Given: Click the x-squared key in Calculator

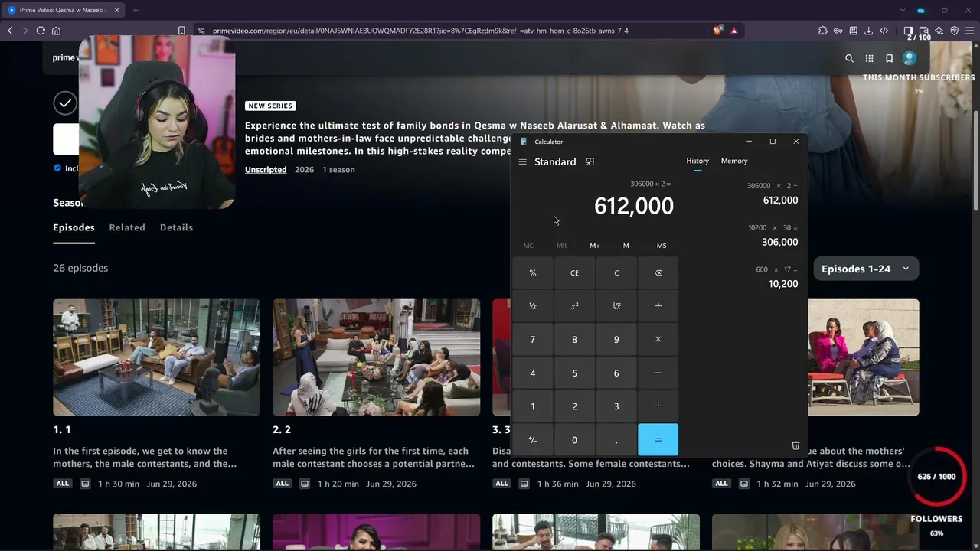Looking at the screenshot, I should coord(574,306).
